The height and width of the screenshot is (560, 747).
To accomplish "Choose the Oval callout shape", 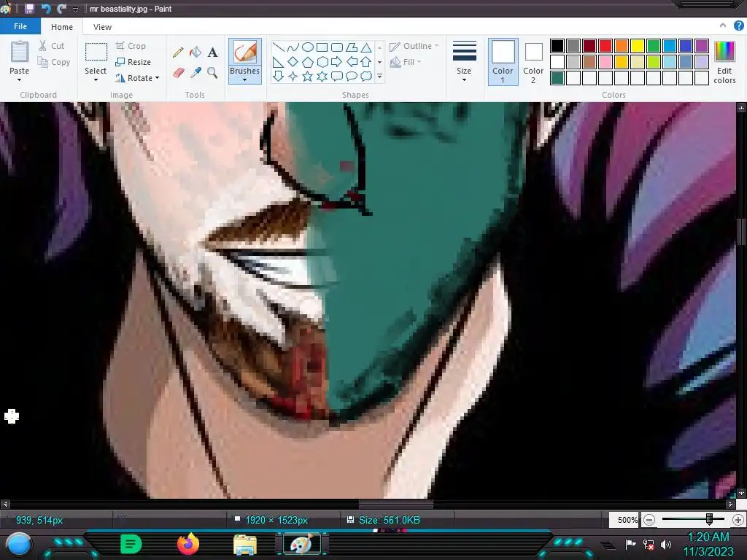I will point(352,76).
